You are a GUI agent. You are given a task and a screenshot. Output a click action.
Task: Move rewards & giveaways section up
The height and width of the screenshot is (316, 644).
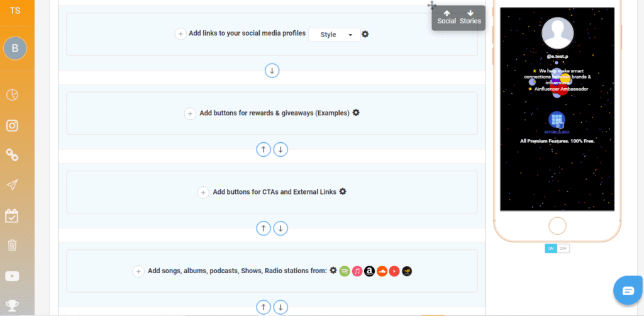point(264,150)
